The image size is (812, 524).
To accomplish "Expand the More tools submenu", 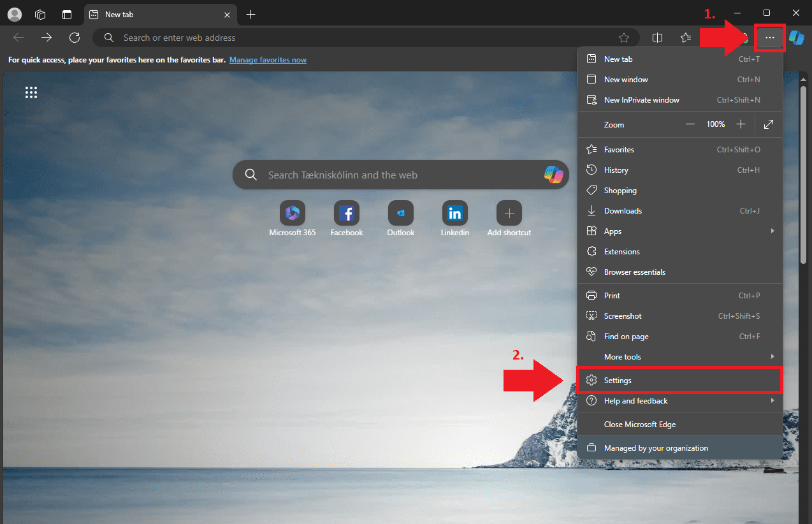I will 679,357.
